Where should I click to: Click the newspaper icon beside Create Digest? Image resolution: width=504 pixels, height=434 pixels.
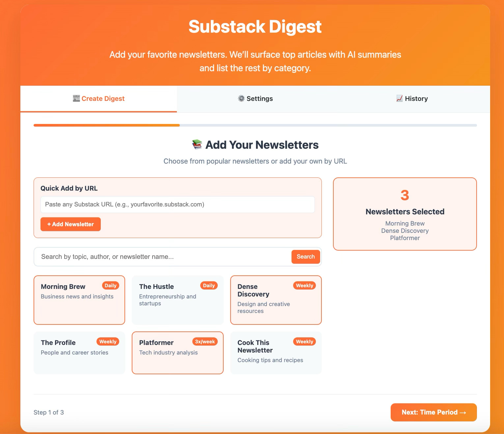(x=76, y=98)
